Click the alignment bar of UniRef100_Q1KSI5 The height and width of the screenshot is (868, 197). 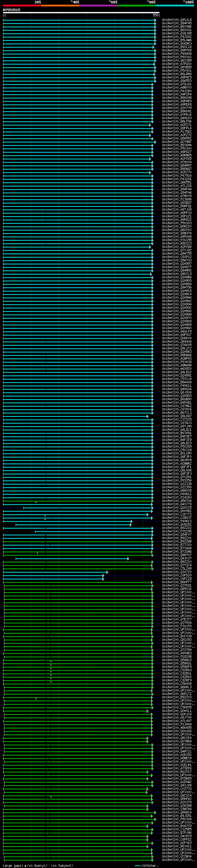pyautogui.click(x=88, y=508)
